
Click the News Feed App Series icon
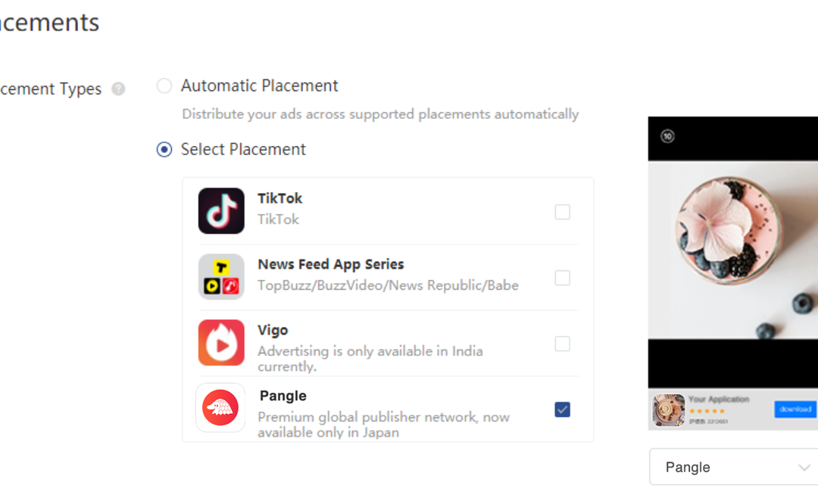coord(221,277)
